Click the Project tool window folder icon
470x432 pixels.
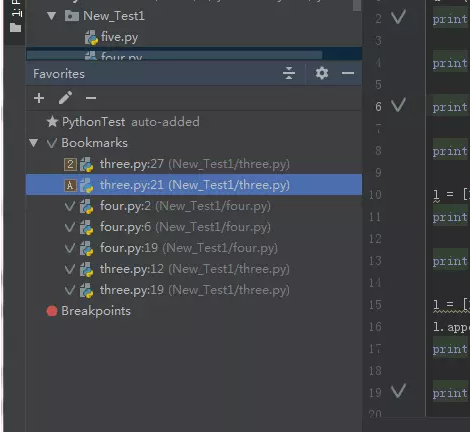15,28
